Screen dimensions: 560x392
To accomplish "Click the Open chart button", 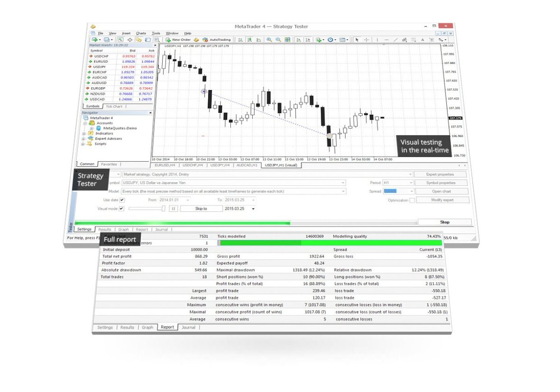I will click(441, 191).
